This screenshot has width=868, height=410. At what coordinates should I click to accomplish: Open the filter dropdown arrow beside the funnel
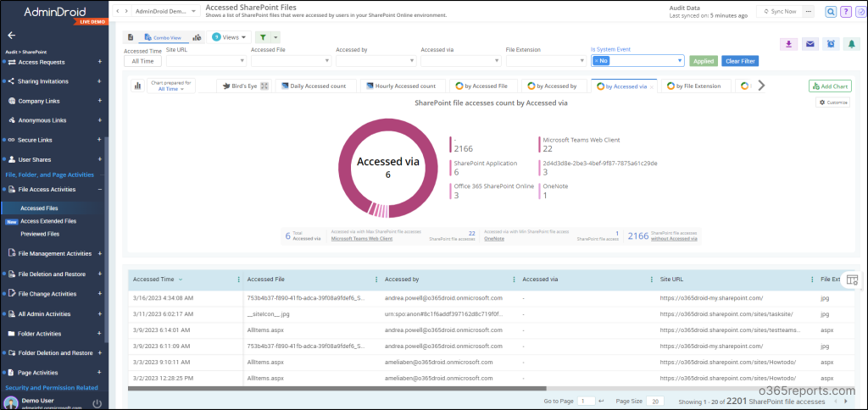coord(275,37)
